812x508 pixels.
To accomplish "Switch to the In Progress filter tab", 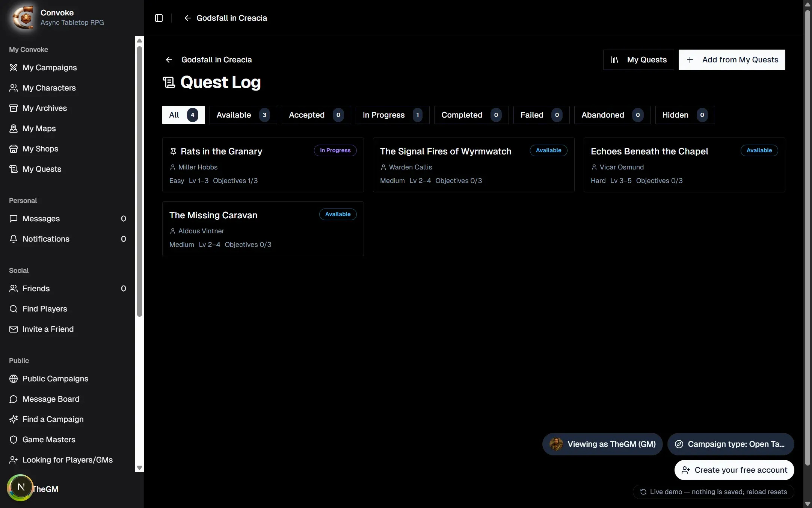I will point(392,115).
